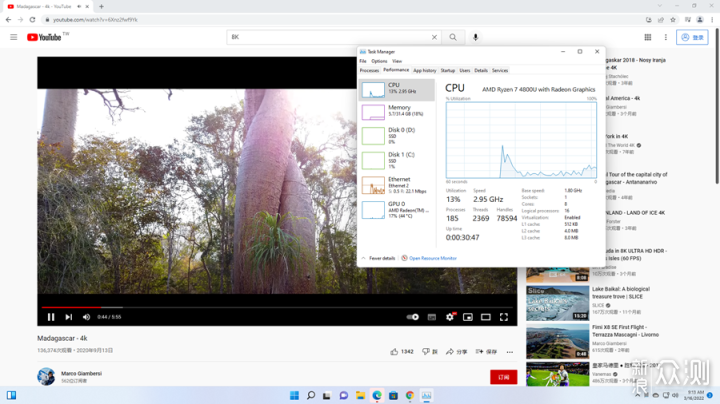
Task: Open the Marco Giamberti channel avatar
Action: pos(46,376)
